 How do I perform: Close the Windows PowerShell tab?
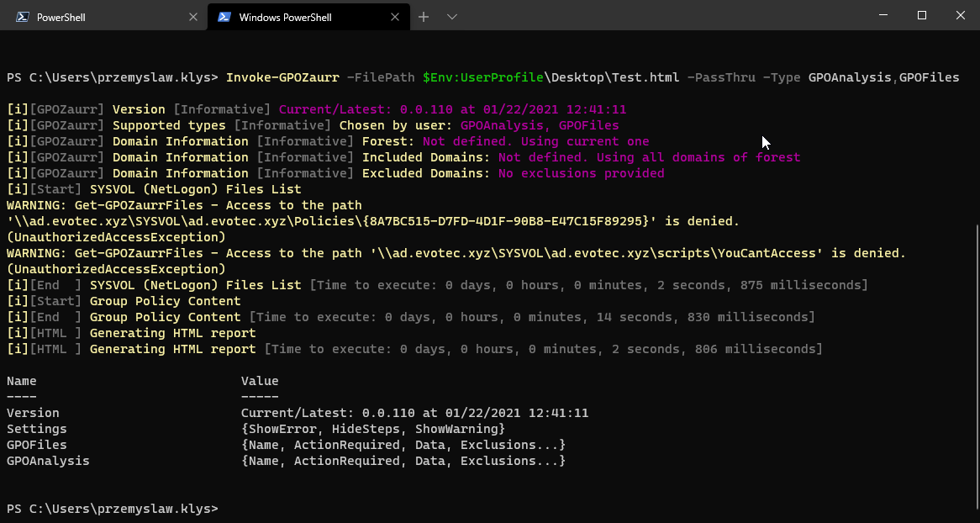[395, 17]
